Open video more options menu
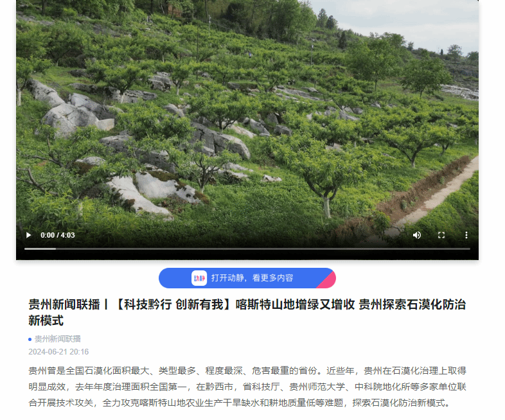 tap(466, 235)
